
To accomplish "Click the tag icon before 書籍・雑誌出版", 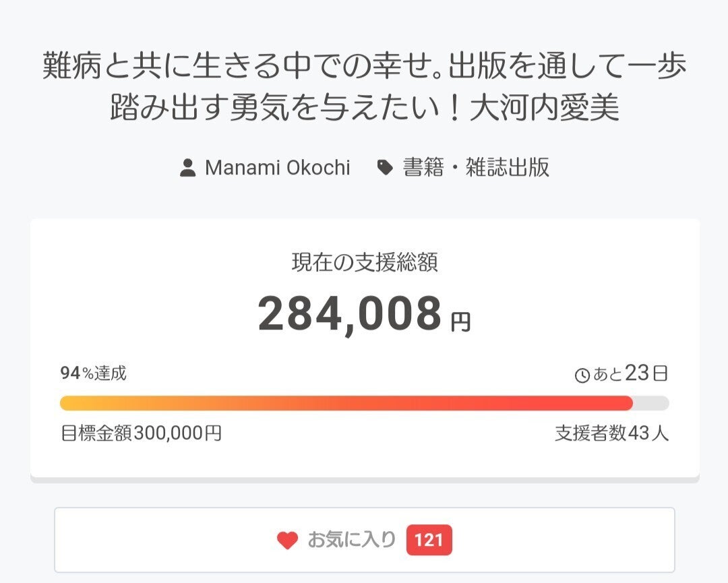I will click(385, 168).
